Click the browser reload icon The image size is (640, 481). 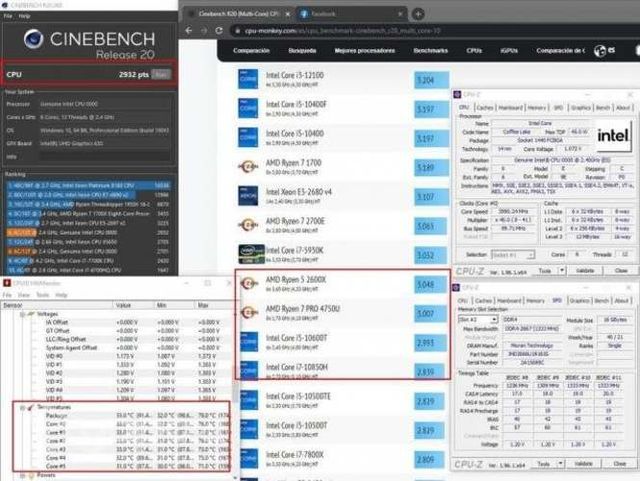coord(217,30)
